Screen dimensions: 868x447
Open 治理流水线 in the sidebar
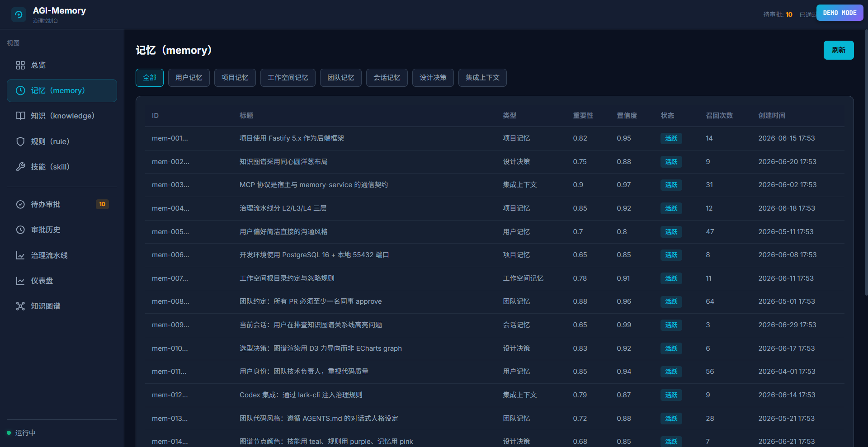pyautogui.click(x=62, y=255)
